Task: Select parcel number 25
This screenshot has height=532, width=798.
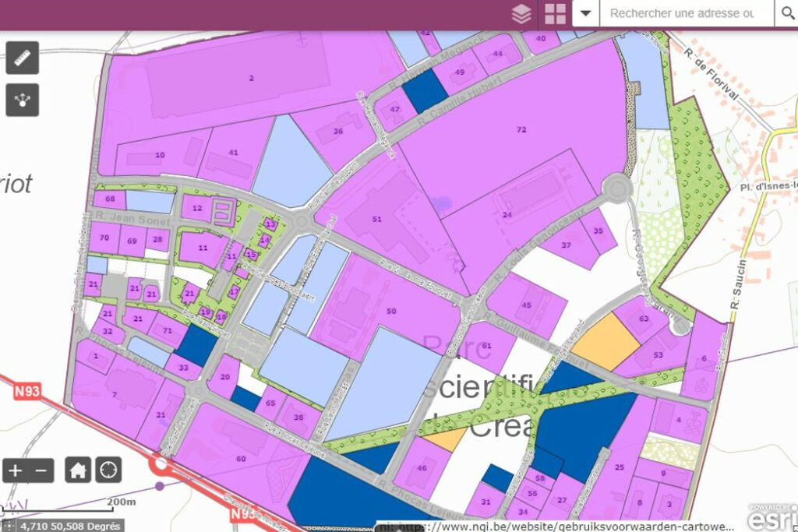Action: [620, 467]
